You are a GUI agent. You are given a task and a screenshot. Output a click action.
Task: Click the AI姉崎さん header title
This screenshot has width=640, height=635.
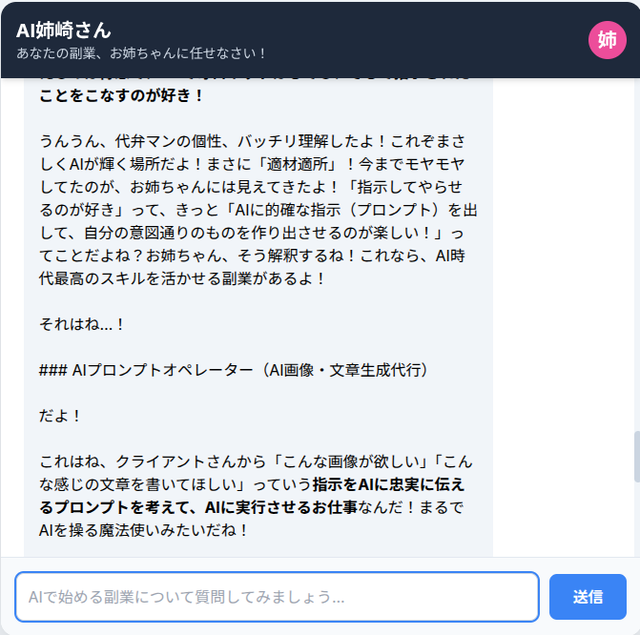coord(64,31)
